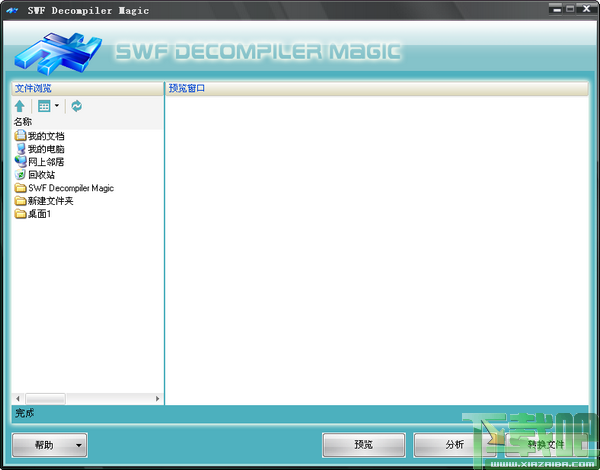The height and width of the screenshot is (470, 600).
Task: Click the app icon in title bar
Action: coord(12,11)
